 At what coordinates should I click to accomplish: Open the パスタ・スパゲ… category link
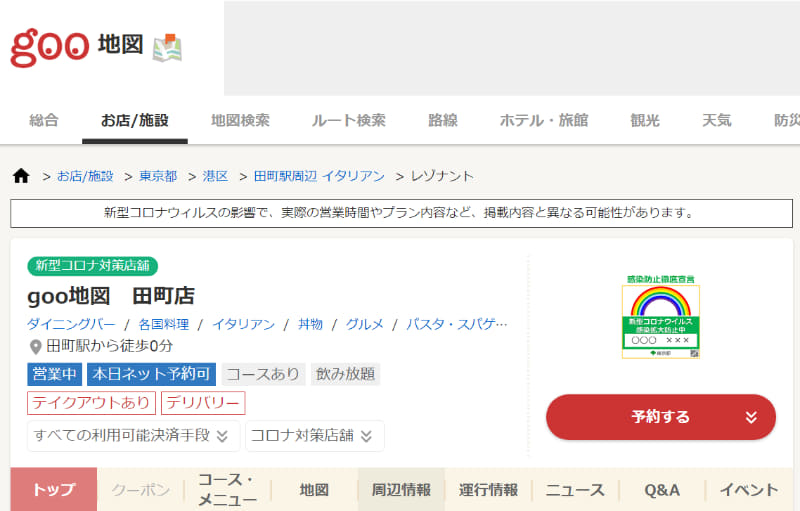click(x=457, y=324)
